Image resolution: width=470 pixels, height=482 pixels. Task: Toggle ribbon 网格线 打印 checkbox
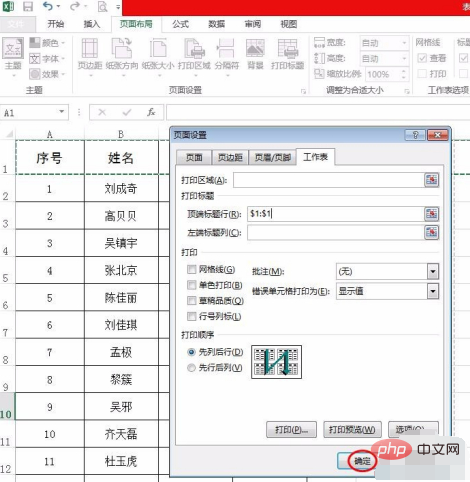click(x=422, y=74)
